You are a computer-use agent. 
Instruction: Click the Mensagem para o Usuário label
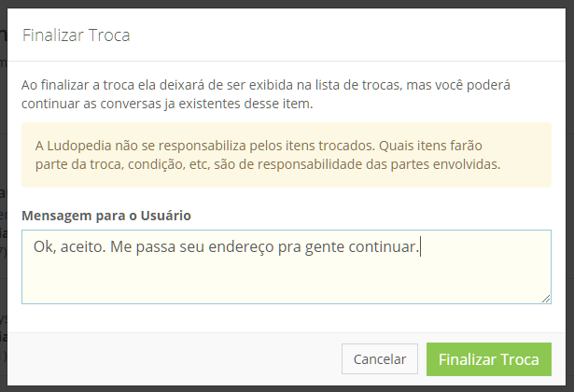106,216
